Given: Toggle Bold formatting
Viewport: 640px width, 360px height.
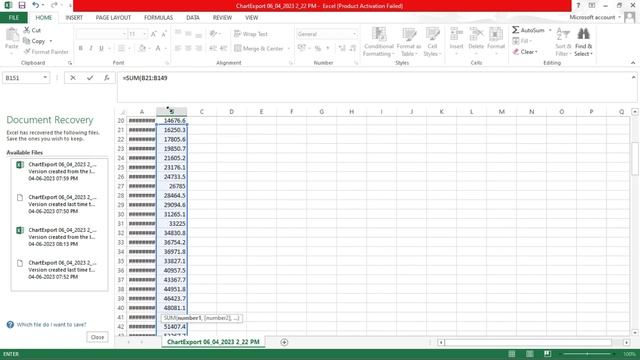Looking at the screenshot, I should (x=80, y=48).
